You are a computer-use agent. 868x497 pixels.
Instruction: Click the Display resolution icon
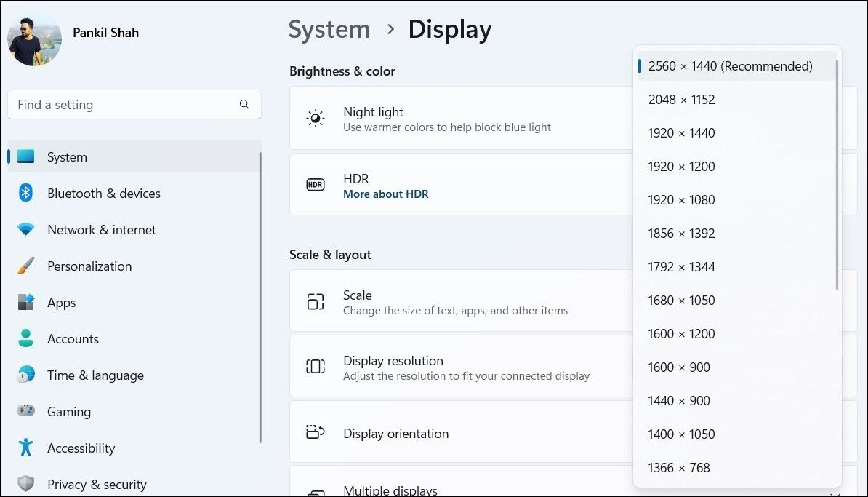[x=315, y=366]
